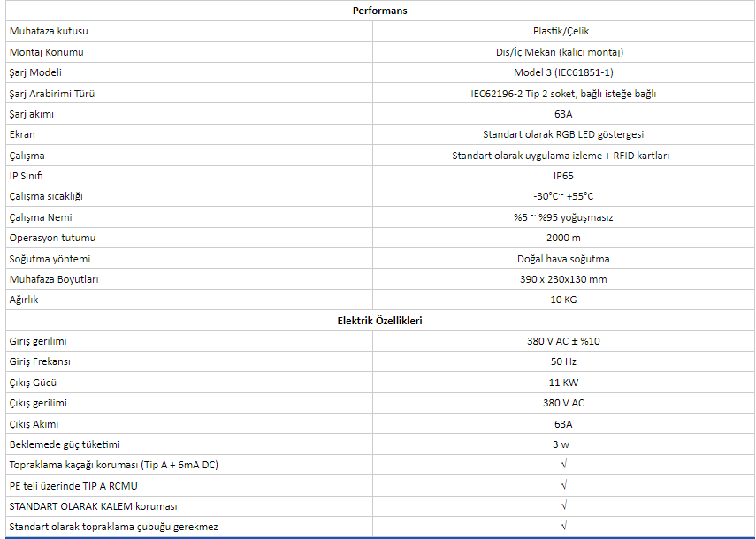The width and height of the screenshot is (756, 539).
Task: Click the Plastik/Çelik value
Action: click(563, 31)
